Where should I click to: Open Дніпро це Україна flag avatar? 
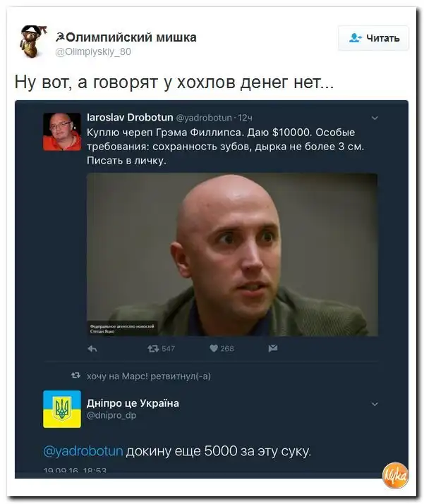pyautogui.click(x=62, y=409)
